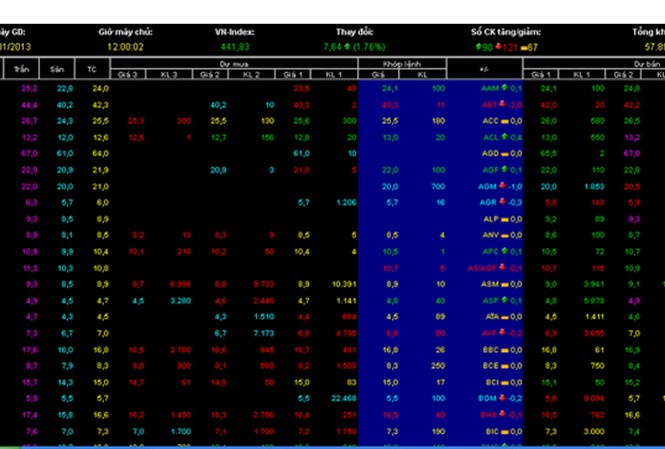Click the yellow flat marker beside ATA

[505, 318]
